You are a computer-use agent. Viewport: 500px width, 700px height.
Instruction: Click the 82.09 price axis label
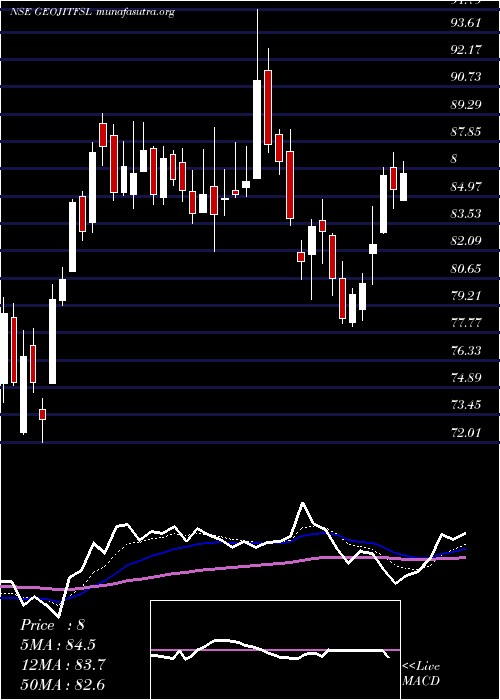pos(466,241)
